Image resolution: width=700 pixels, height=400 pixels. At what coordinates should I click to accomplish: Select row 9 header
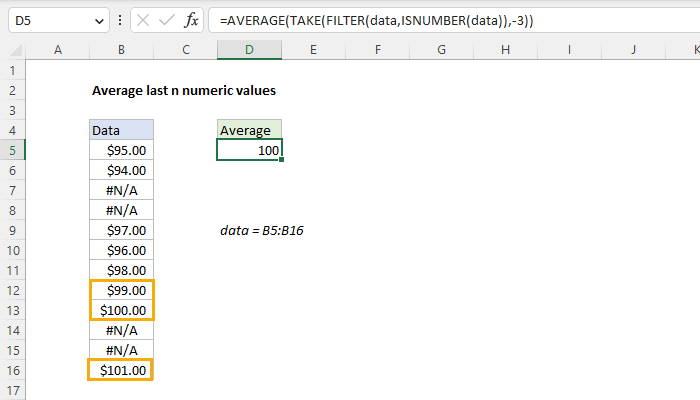[x=12, y=230]
